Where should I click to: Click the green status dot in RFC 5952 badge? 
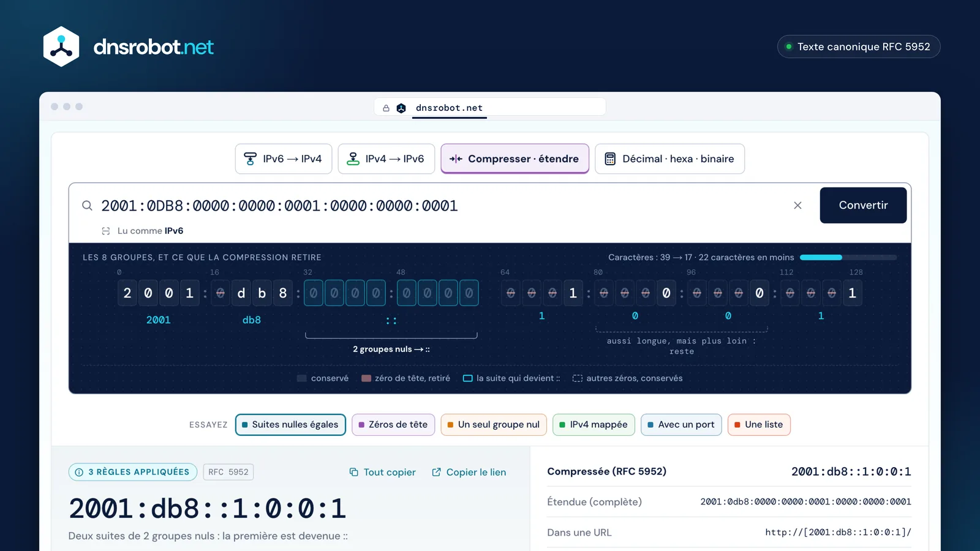click(789, 47)
